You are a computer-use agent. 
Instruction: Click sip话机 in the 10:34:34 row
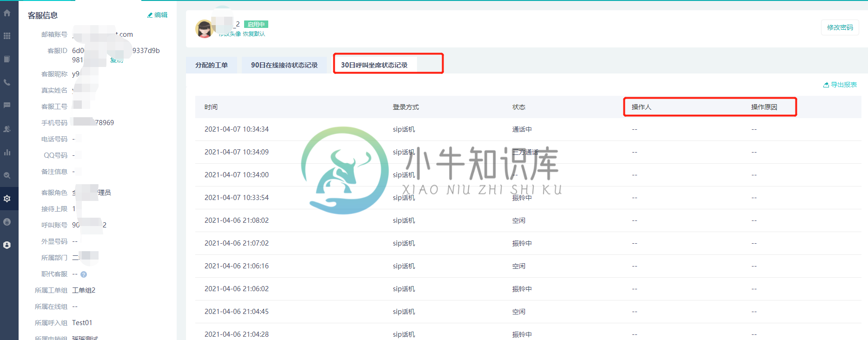tap(404, 129)
